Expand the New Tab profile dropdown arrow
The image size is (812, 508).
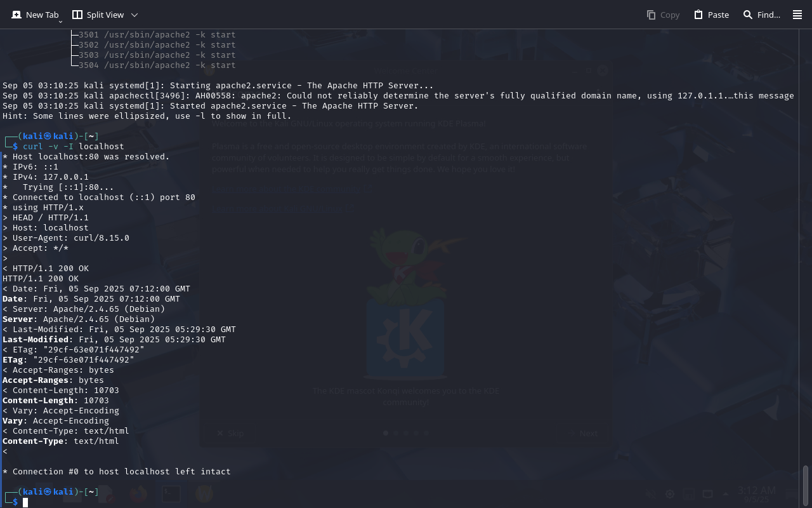(60, 22)
